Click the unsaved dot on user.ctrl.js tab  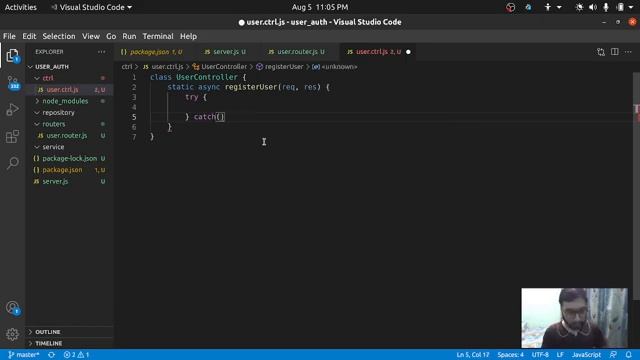408,52
